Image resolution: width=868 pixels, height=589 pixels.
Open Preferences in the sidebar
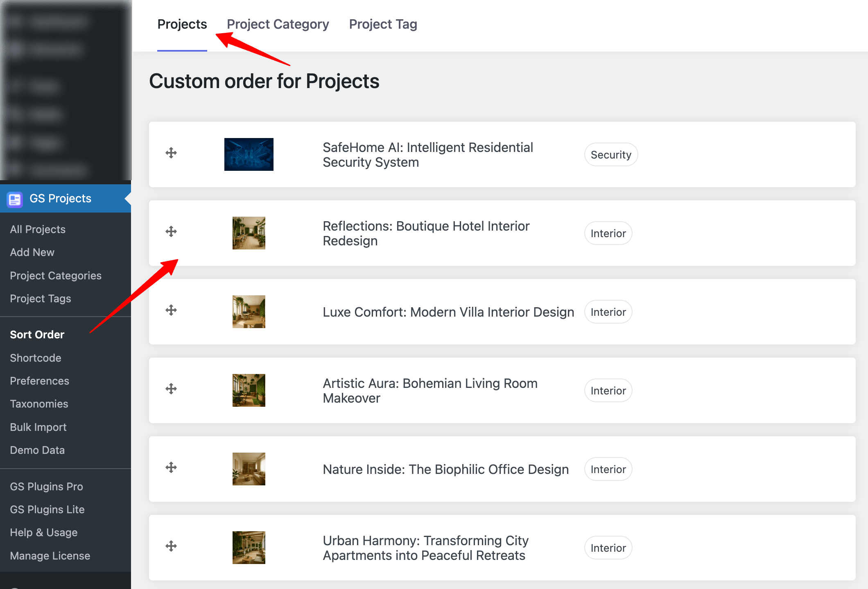39,381
